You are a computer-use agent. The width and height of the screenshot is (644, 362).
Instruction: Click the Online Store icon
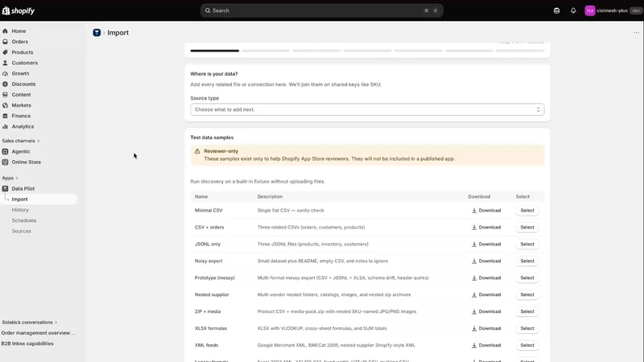click(x=5, y=162)
